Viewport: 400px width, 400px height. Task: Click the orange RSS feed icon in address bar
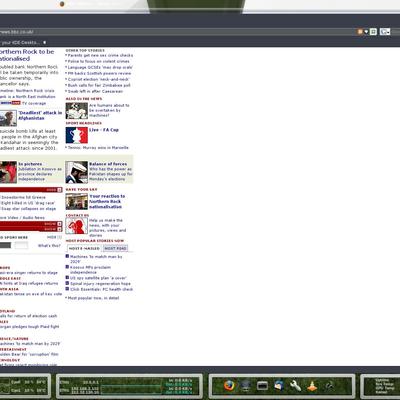[360, 32]
